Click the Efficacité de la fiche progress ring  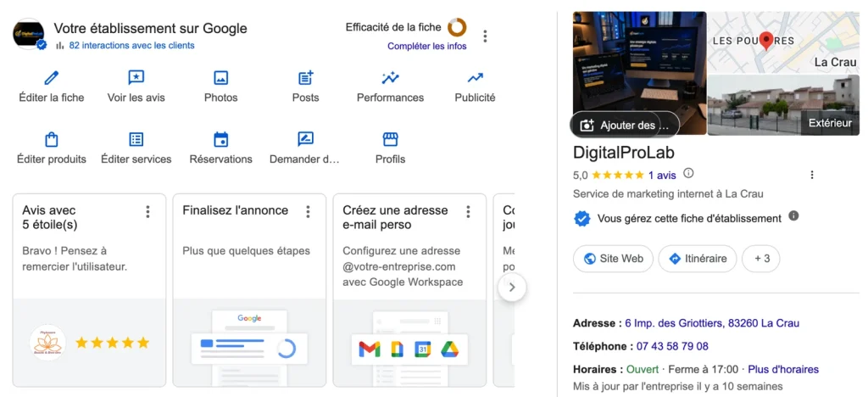[x=457, y=27]
